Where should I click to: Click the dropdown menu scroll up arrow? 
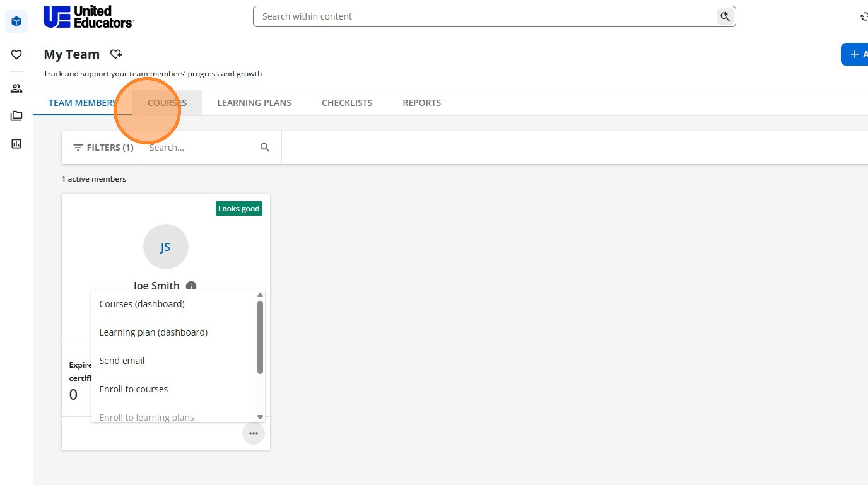pyautogui.click(x=260, y=295)
